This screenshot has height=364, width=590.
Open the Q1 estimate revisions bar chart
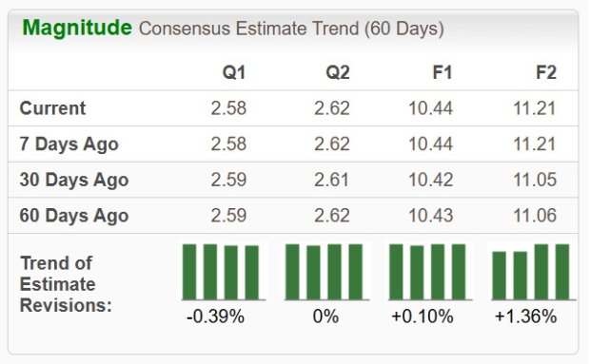pyautogui.click(x=224, y=272)
